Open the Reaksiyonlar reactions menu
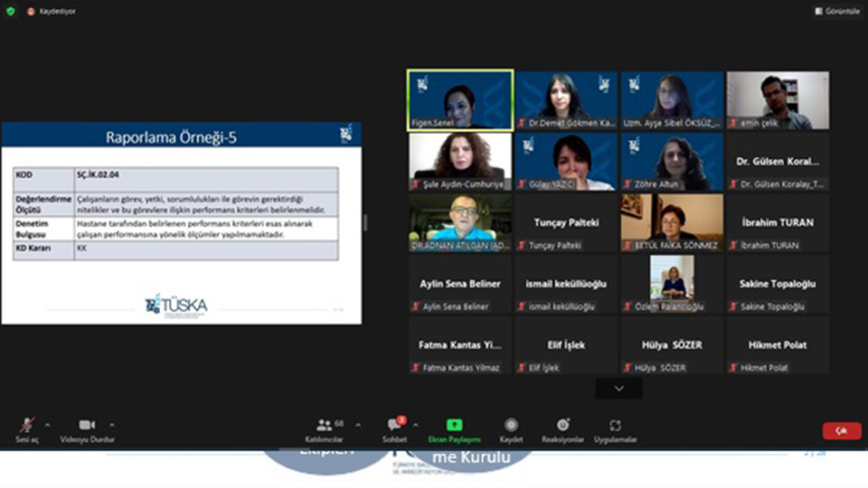Viewport: 868px width, 488px height. click(x=563, y=428)
